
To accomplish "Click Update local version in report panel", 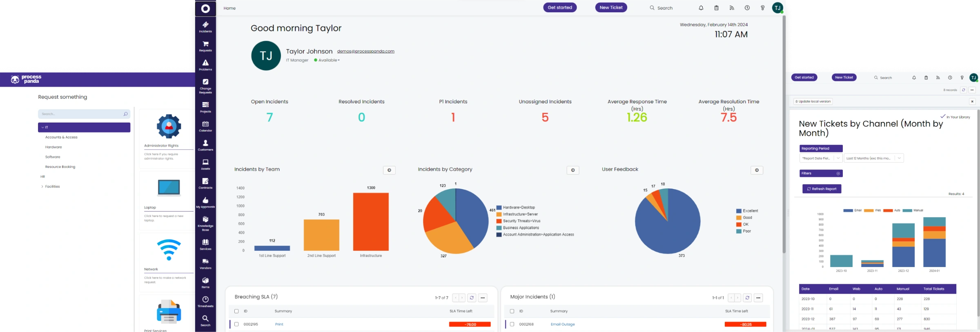I will point(813,101).
